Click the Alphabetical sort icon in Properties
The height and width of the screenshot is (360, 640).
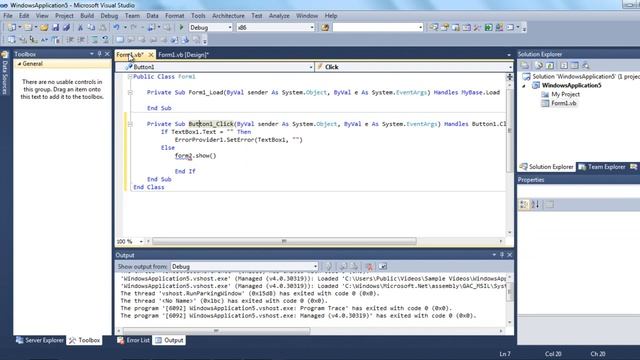click(536, 204)
